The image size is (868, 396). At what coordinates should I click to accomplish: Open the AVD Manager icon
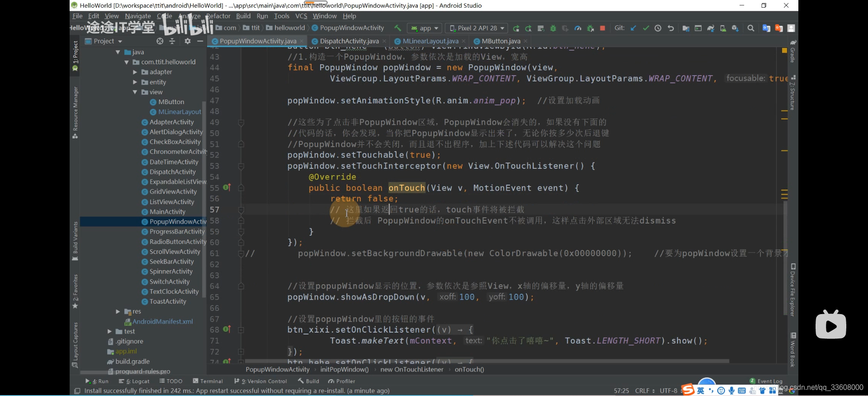tap(723, 28)
